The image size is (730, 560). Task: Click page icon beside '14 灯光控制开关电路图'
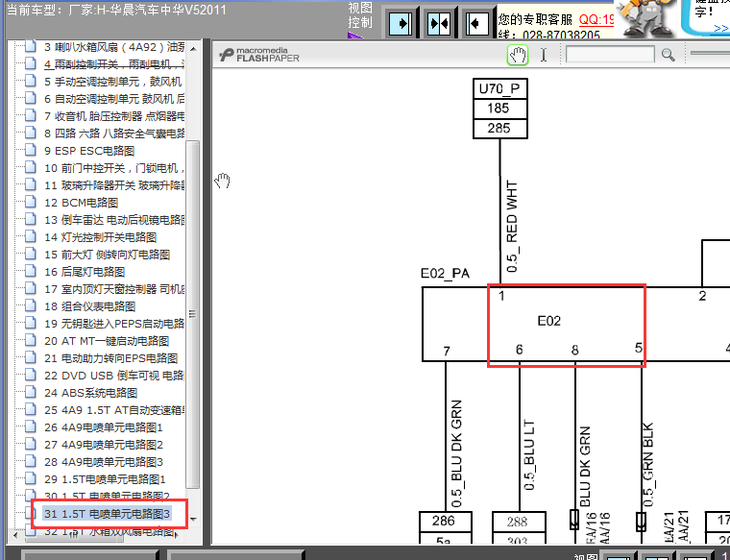[x=31, y=236]
